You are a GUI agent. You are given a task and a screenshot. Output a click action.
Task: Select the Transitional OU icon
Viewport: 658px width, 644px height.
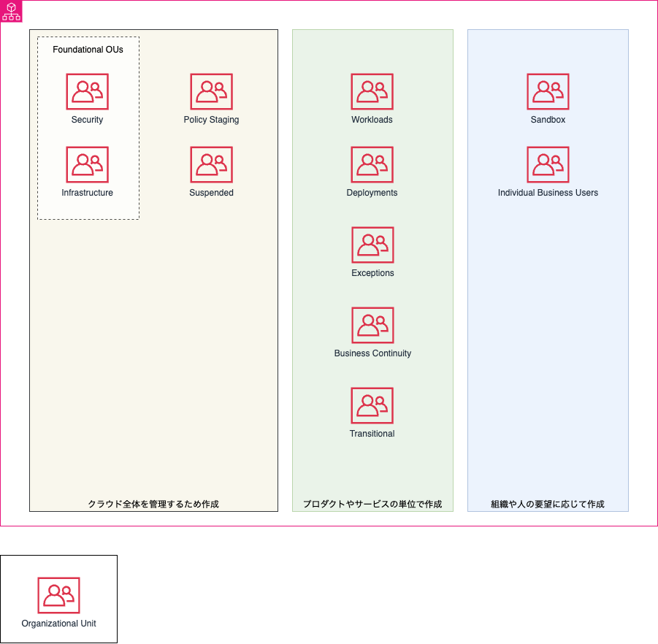click(x=372, y=406)
